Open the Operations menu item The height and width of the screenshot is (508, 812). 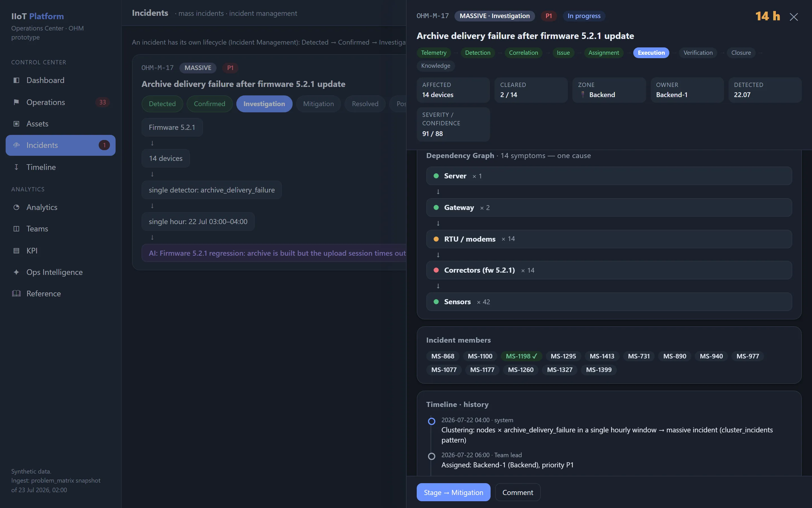point(61,102)
